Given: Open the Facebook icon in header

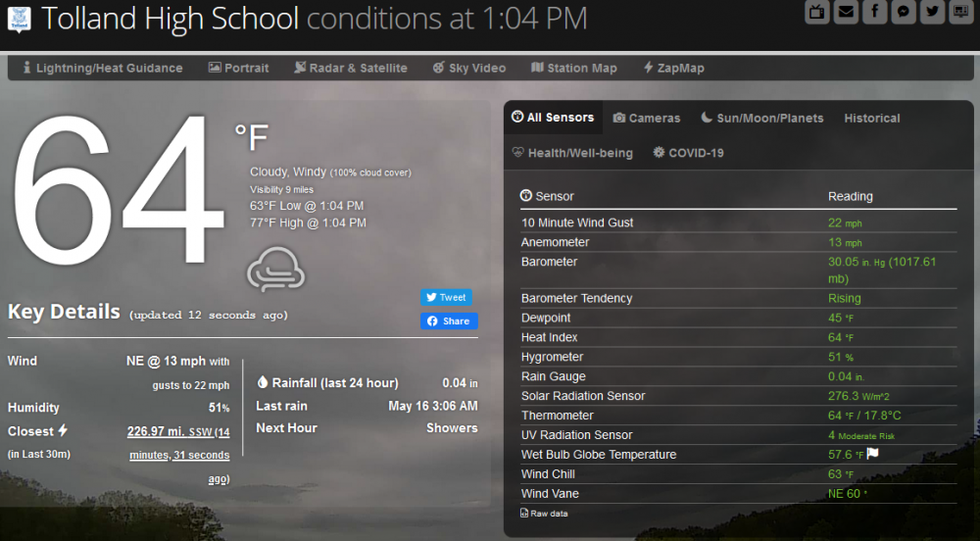Looking at the screenshot, I should tap(874, 11).
